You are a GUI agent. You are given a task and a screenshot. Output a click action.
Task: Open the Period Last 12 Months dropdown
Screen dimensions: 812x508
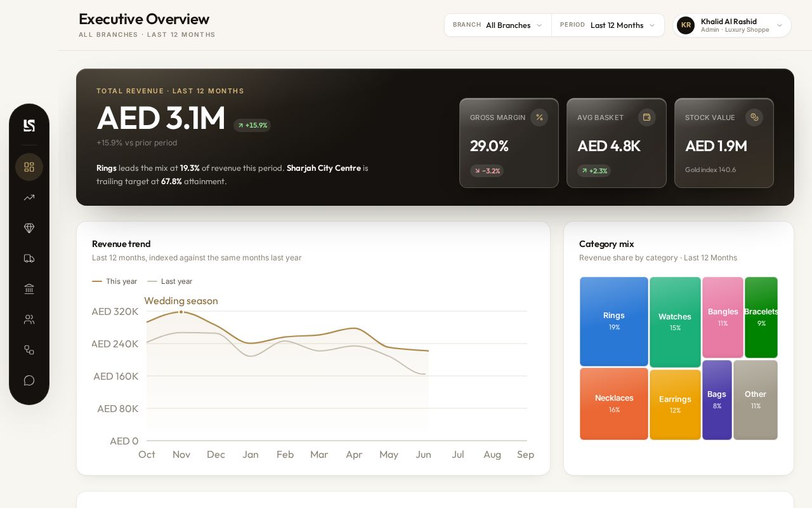tap(608, 25)
